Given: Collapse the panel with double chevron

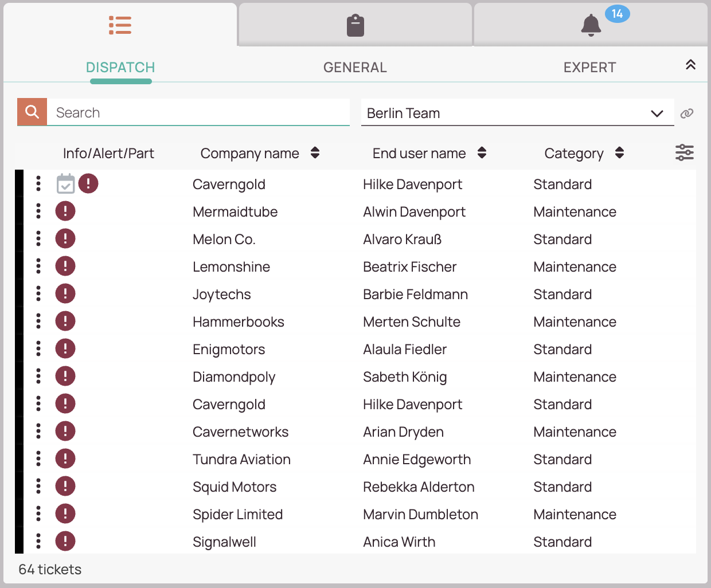Looking at the screenshot, I should click(x=690, y=65).
